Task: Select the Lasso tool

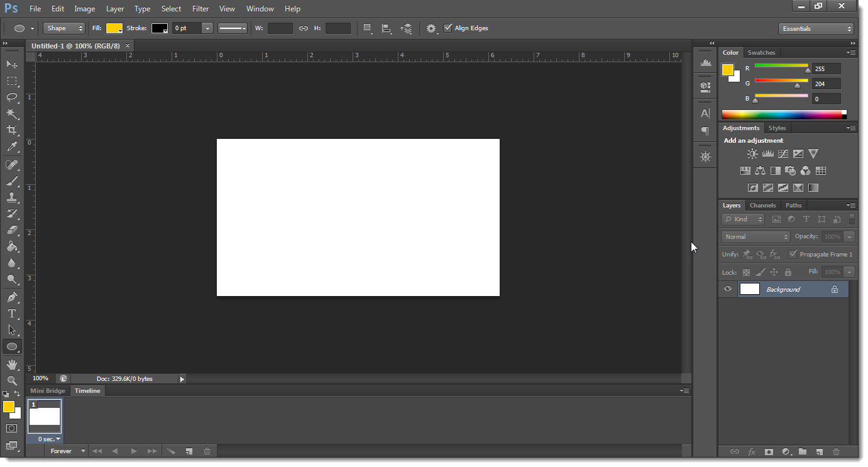Action: 11,97
